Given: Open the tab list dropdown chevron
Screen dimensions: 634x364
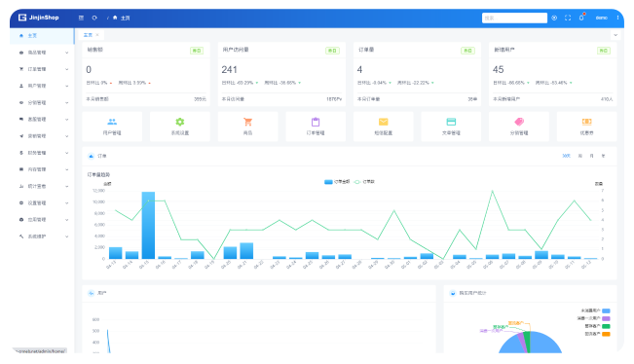Looking at the screenshot, I should point(615,35).
